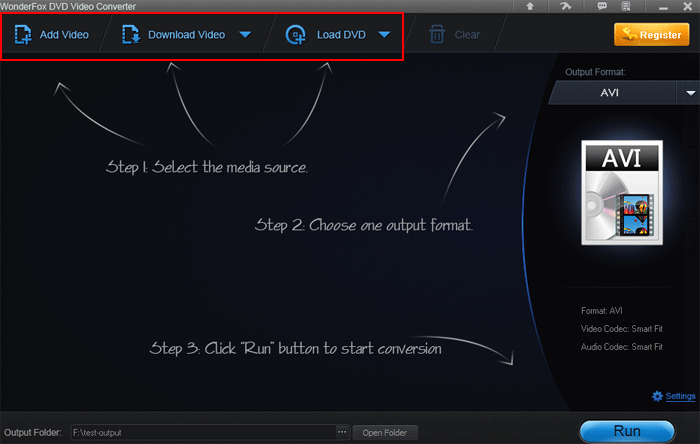Click the Add Video file icon
700x444 pixels.
(23, 34)
